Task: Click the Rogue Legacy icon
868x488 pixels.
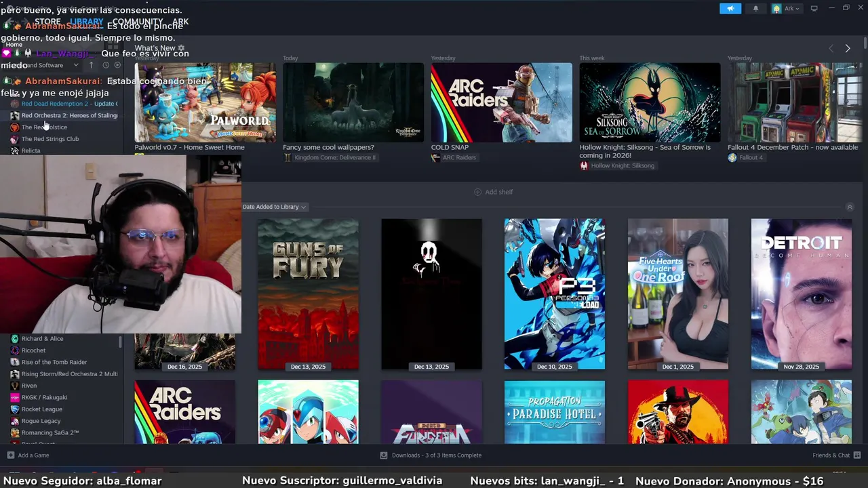Action: 15,421
